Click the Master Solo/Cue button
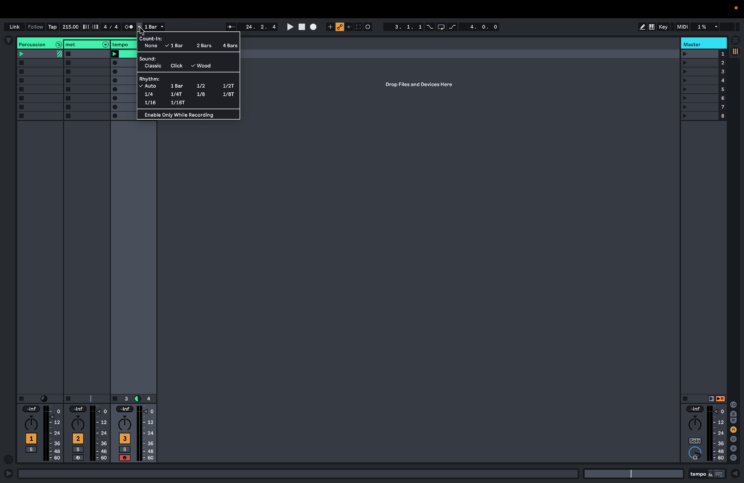This screenshot has width=744, height=483. click(695, 441)
